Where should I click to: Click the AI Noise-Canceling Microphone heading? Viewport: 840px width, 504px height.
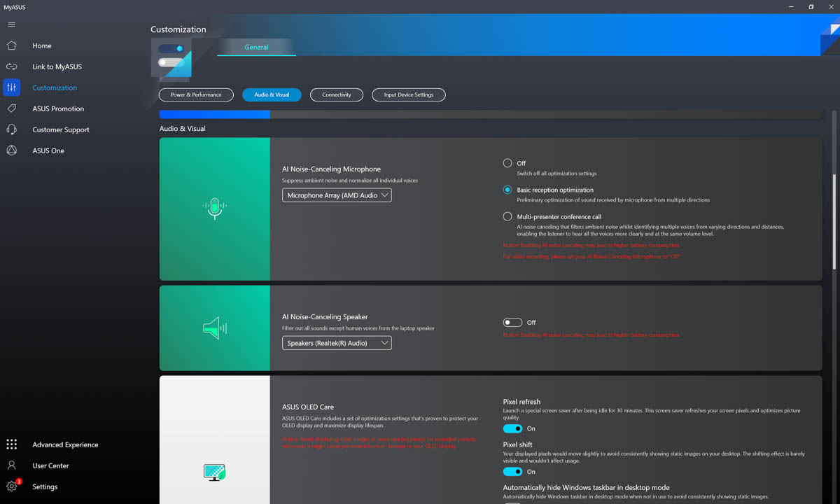(331, 169)
